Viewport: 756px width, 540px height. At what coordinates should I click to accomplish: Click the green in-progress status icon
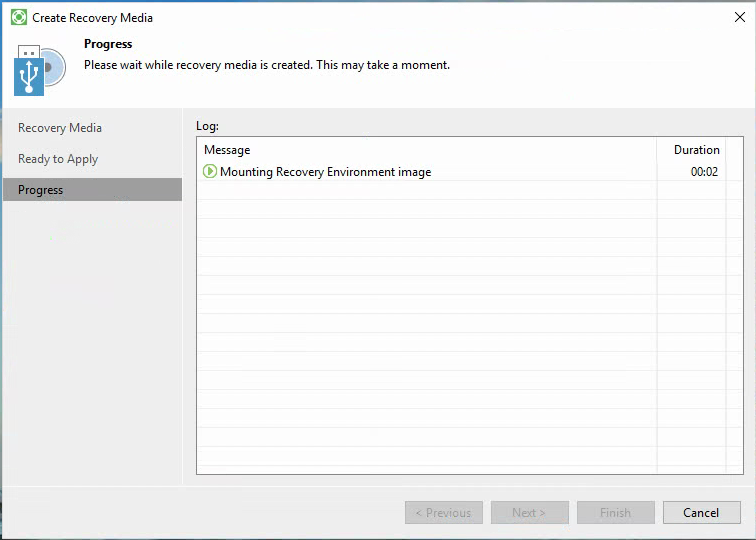[210, 171]
